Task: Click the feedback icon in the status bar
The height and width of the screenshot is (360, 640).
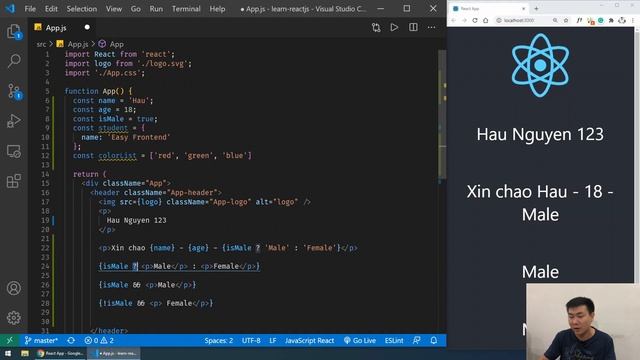Action: point(416,340)
